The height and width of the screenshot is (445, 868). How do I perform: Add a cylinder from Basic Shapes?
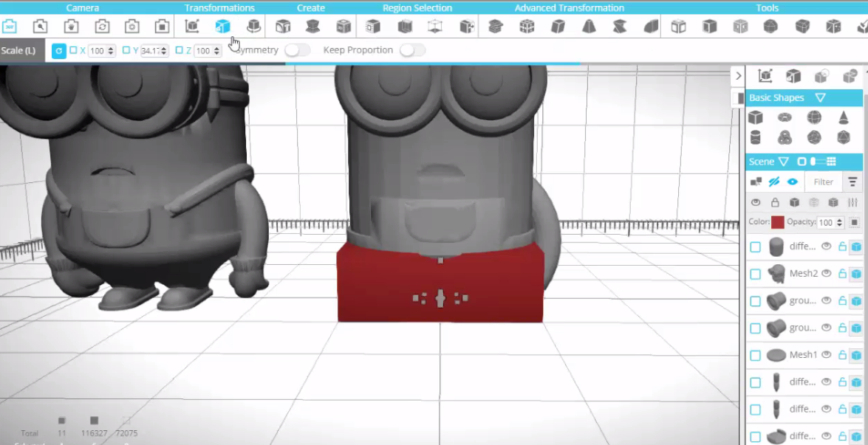click(755, 137)
